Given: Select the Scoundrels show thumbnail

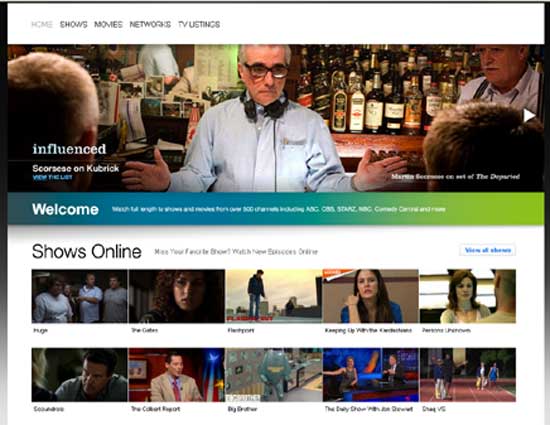Looking at the screenshot, I should point(80,375).
